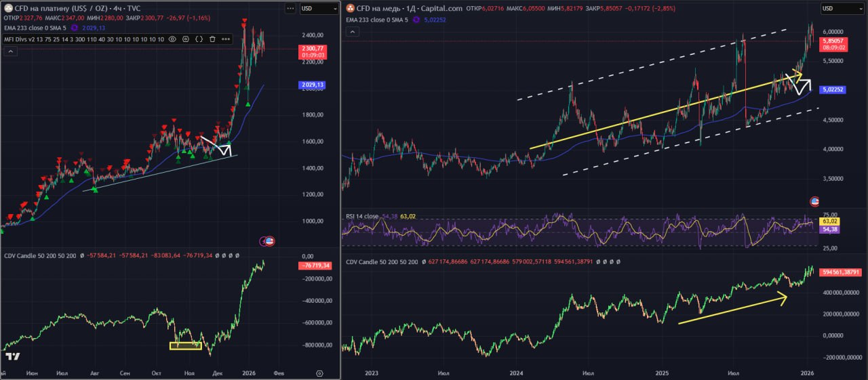Open MFI Divs indicator settings
The width and height of the screenshot is (868, 380).
185,39
